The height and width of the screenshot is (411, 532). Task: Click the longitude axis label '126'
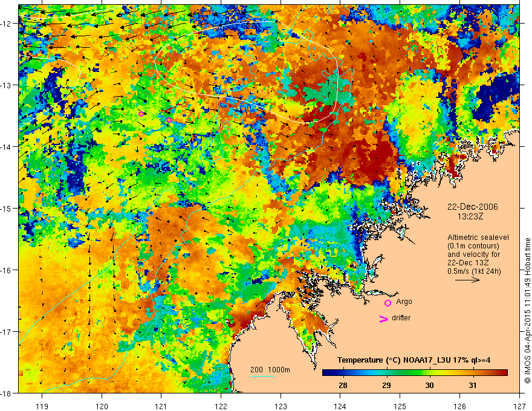pyautogui.click(x=459, y=407)
